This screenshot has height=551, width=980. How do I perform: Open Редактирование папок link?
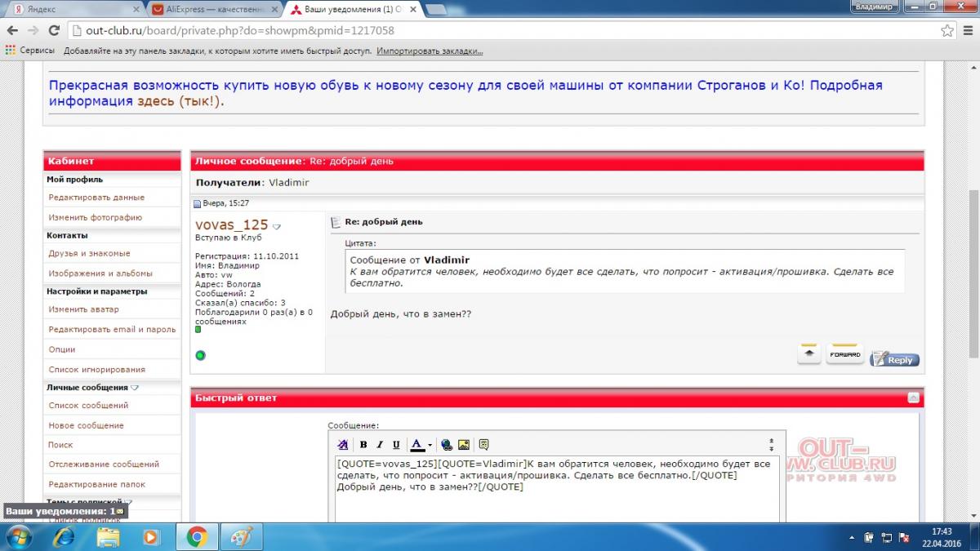point(96,484)
